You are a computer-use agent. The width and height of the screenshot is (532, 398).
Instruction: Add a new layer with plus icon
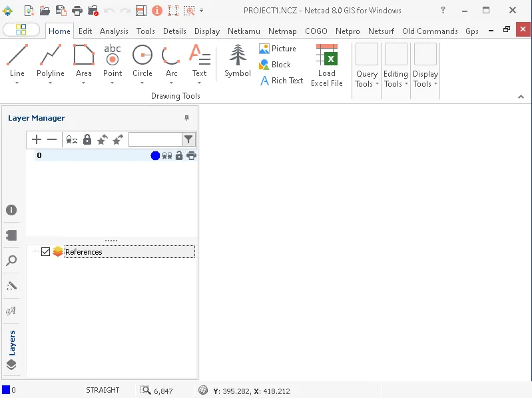point(37,139)
